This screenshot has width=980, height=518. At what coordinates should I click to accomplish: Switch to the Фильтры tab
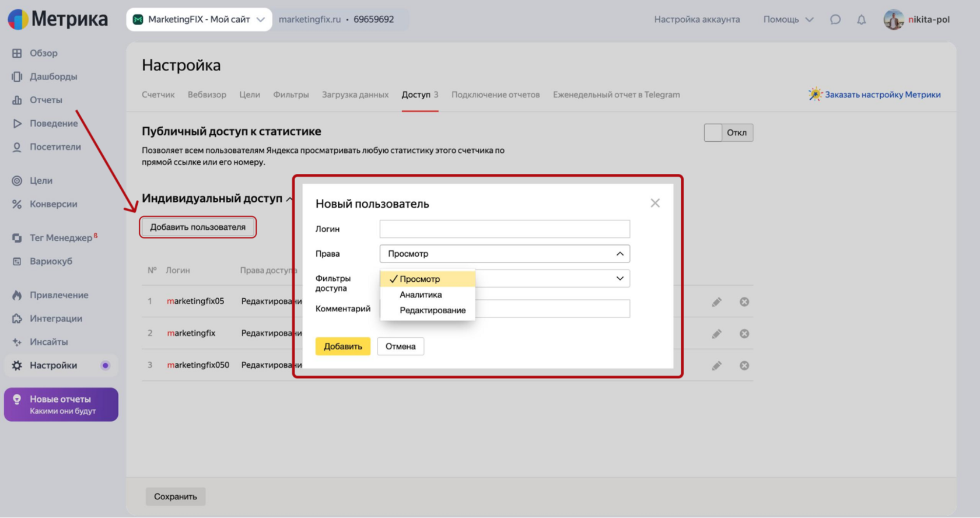pos(291,94)
